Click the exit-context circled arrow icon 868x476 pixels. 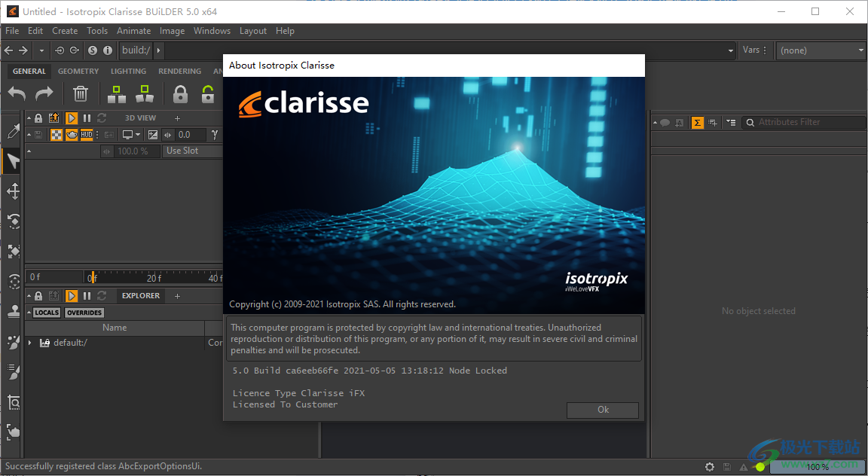(x=74, y=50)
